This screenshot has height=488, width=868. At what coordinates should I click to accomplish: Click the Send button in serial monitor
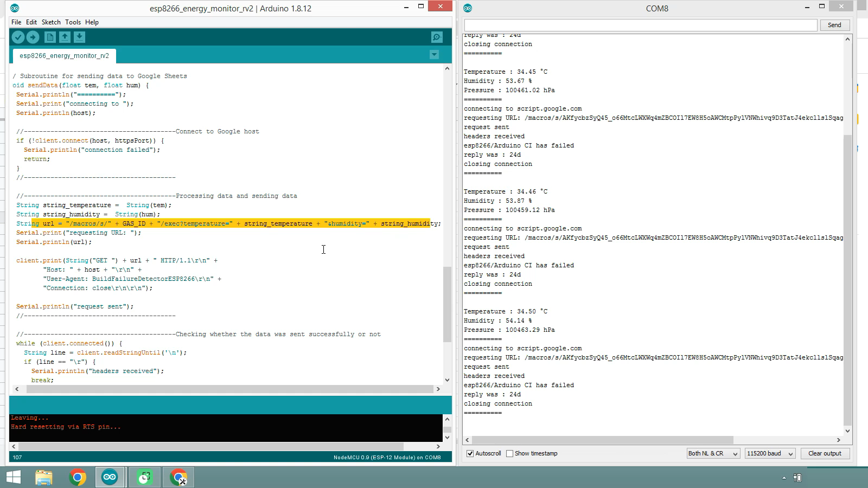(834, 25)
